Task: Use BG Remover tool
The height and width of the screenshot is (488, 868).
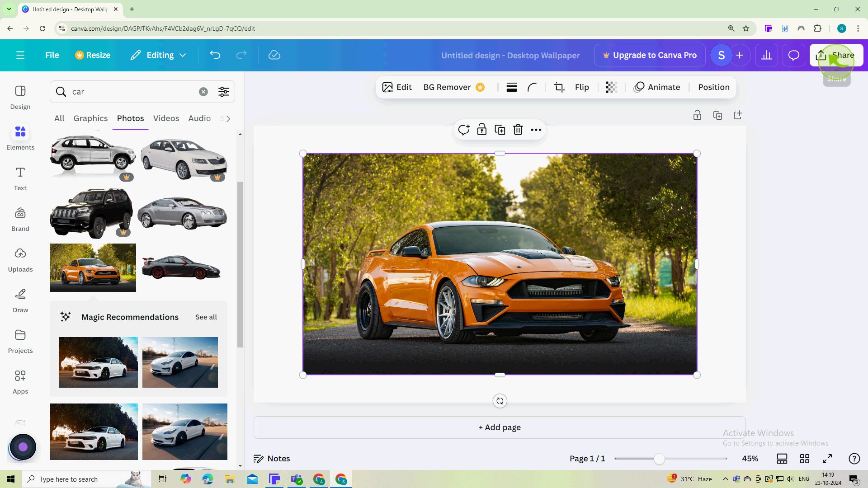Action: point(454,87)
